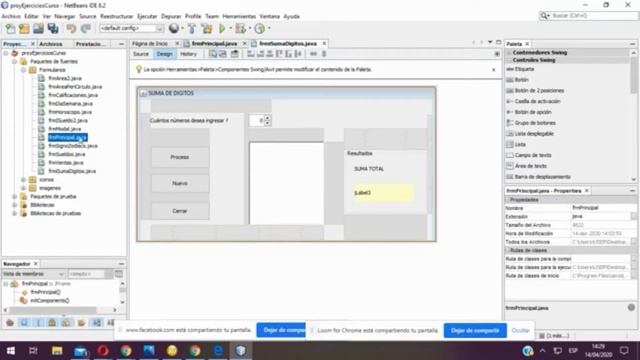Screen dimensions: 640x360
Task: Expand the iconos package node
Action: [24, 180]
